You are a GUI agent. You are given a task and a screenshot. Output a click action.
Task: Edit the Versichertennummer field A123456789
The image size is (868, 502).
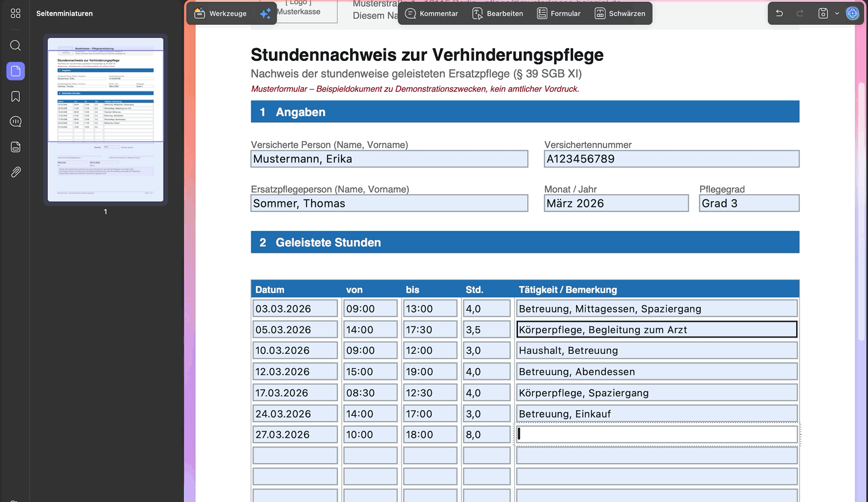671,159
